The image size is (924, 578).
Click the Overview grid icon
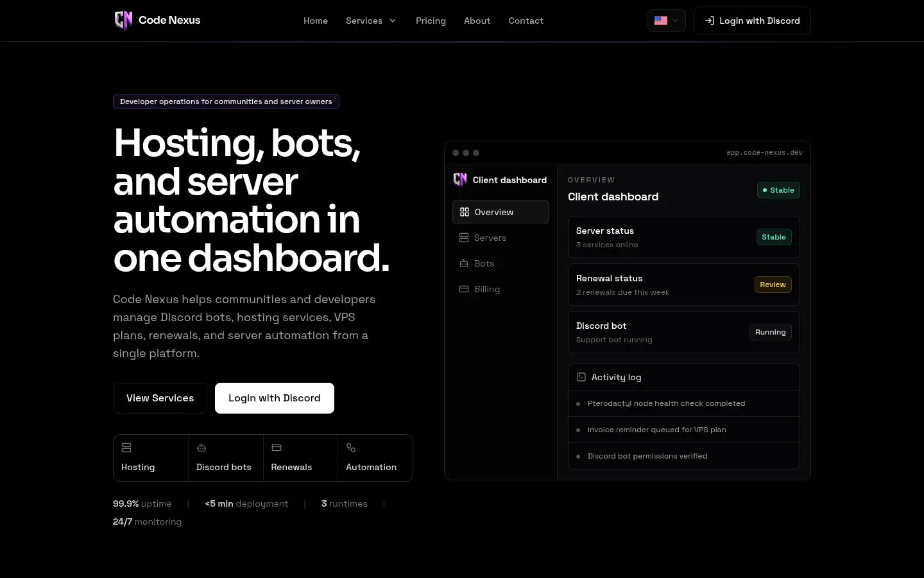click(465, 212)
